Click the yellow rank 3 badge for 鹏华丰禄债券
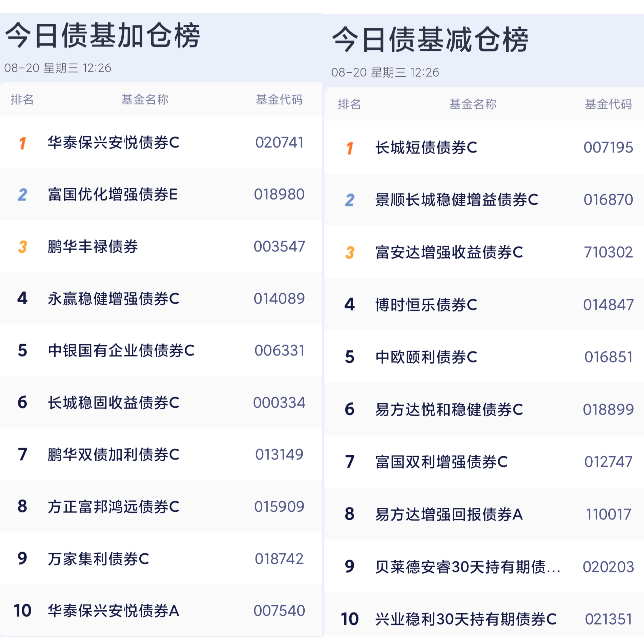This screenshot has width=644, height=644. click(x=22, y=247)
